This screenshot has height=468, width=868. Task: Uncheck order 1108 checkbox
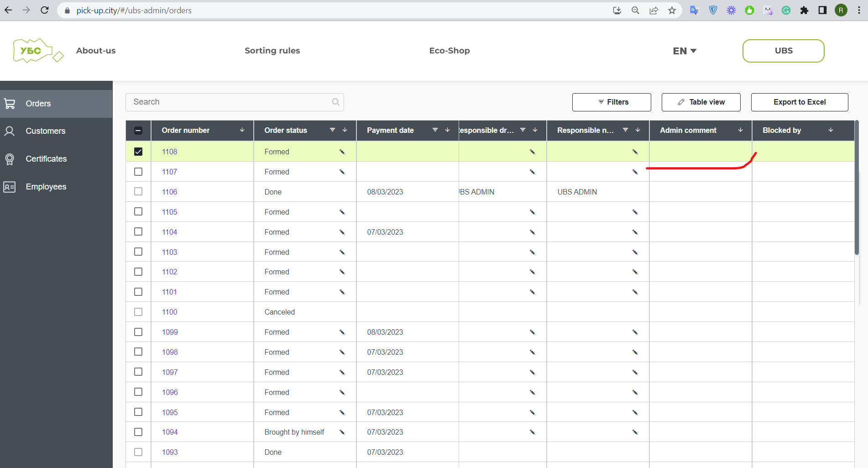click(138, 152)
